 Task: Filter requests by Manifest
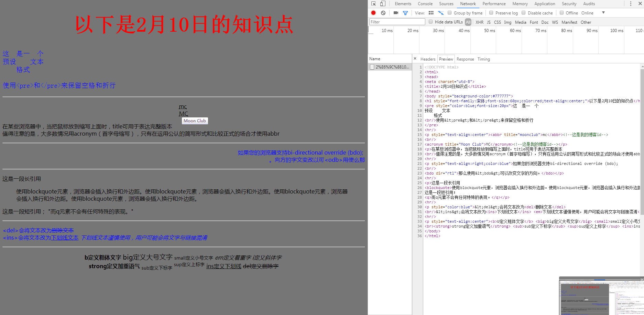click(x=569, y=22)
